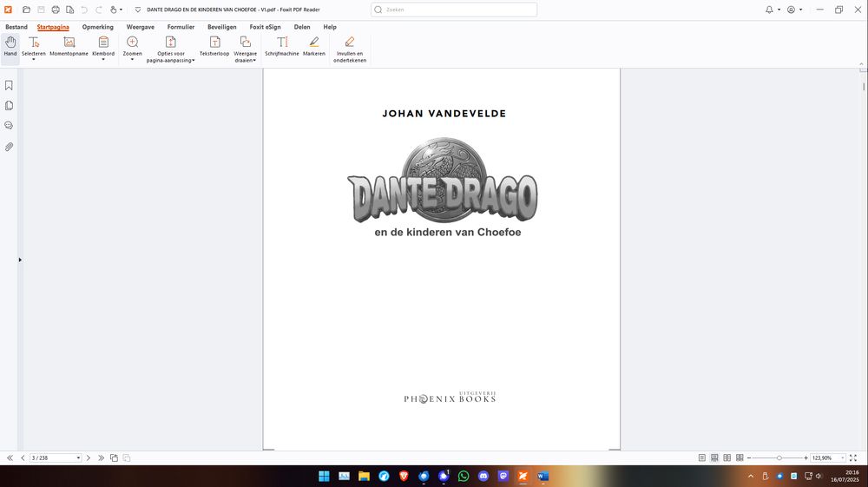The width and height of the screenshot is (868, 487).
Task: Create PDF from file icon in title bar
Action: (x=69, y=10)
